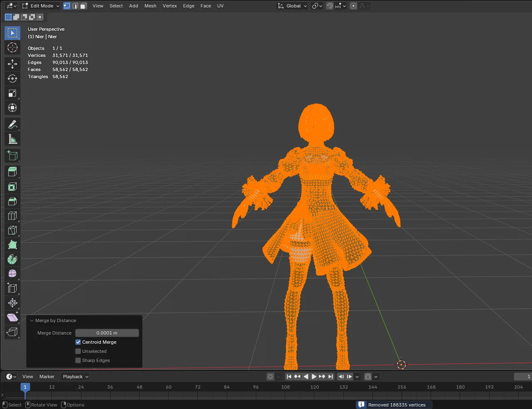This screenshot has width=532, height=409.
Task: Pick the Rip Region tool
Action: tap(12, 332)
